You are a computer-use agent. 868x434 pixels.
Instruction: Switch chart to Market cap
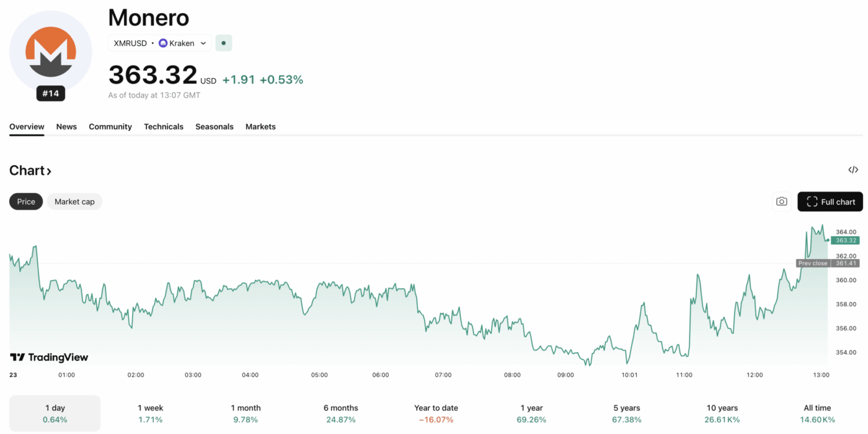pos(74,201)
